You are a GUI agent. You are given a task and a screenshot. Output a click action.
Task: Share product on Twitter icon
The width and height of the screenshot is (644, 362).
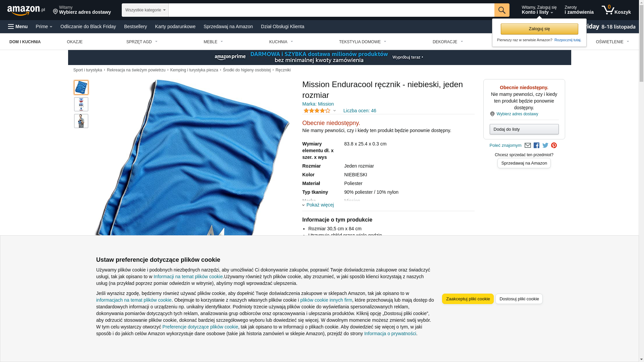pos(545,145)
